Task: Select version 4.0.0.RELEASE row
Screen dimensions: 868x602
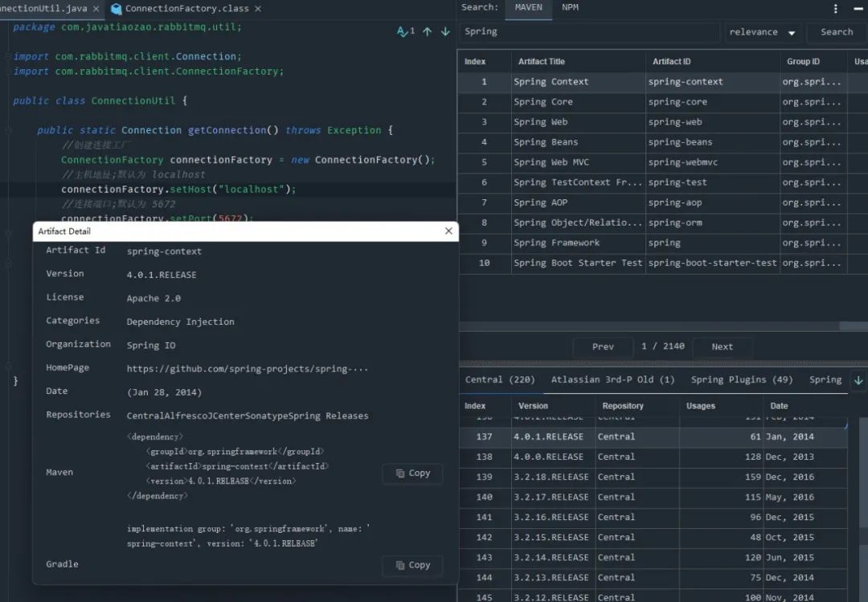Action: [653, 457]
